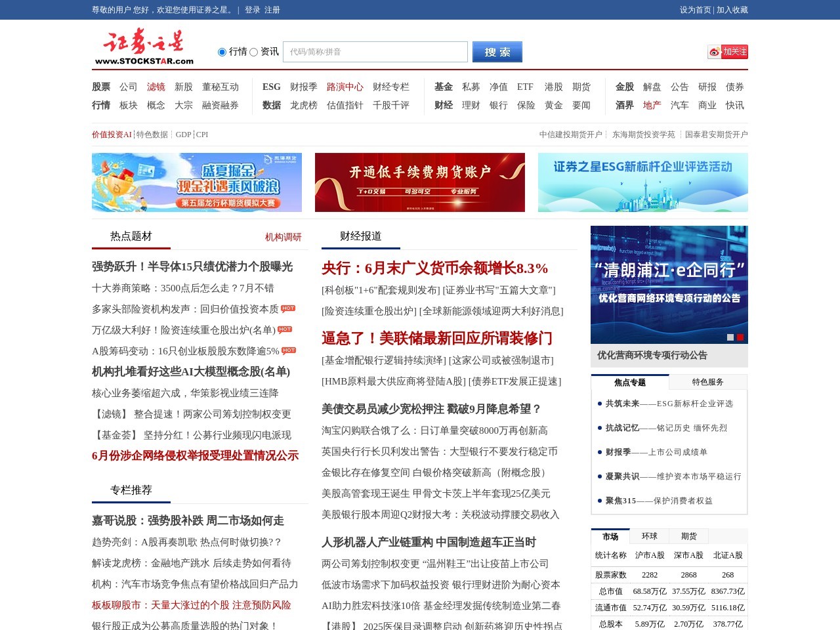Click the 加入收藏 favorites link
The width and height of the screenshot is (840, 630).
[733, 10]
